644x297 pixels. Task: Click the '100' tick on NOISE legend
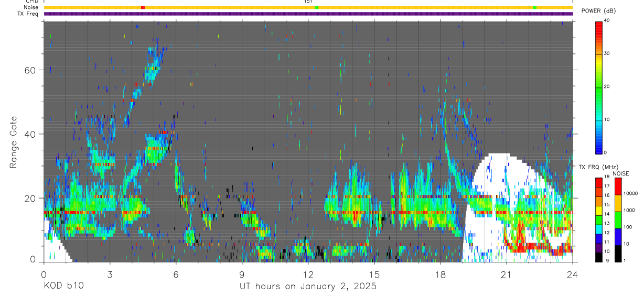(x=627, y=227)
